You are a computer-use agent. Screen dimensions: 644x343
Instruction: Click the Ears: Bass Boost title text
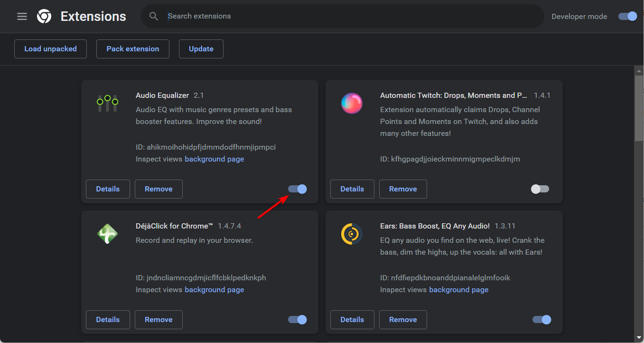(x=435, y=226)
